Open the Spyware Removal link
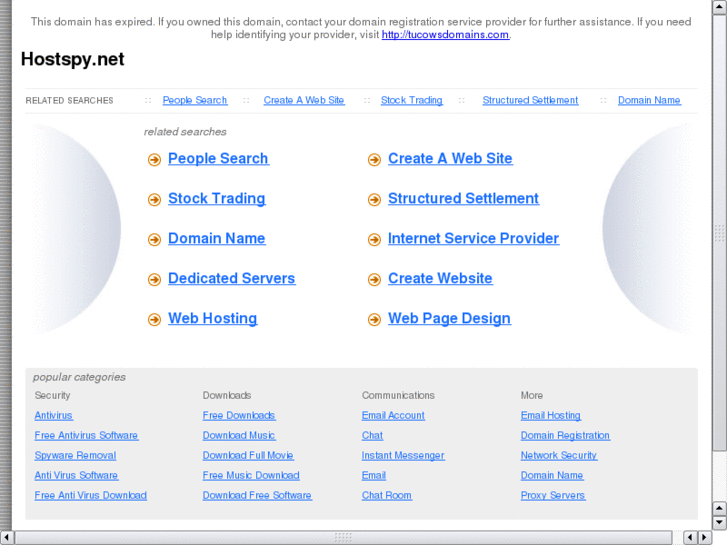This screenshot has height=545, width=727. [75, 455]
